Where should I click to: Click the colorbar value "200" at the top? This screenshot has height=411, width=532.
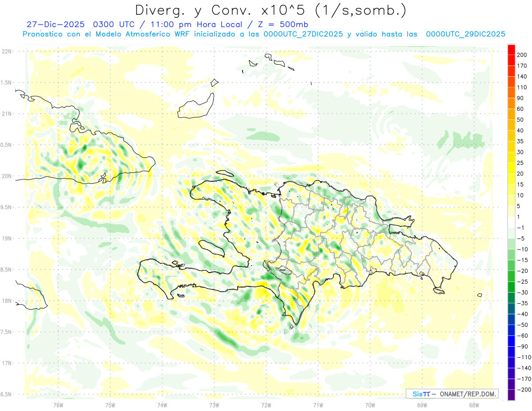522,55
